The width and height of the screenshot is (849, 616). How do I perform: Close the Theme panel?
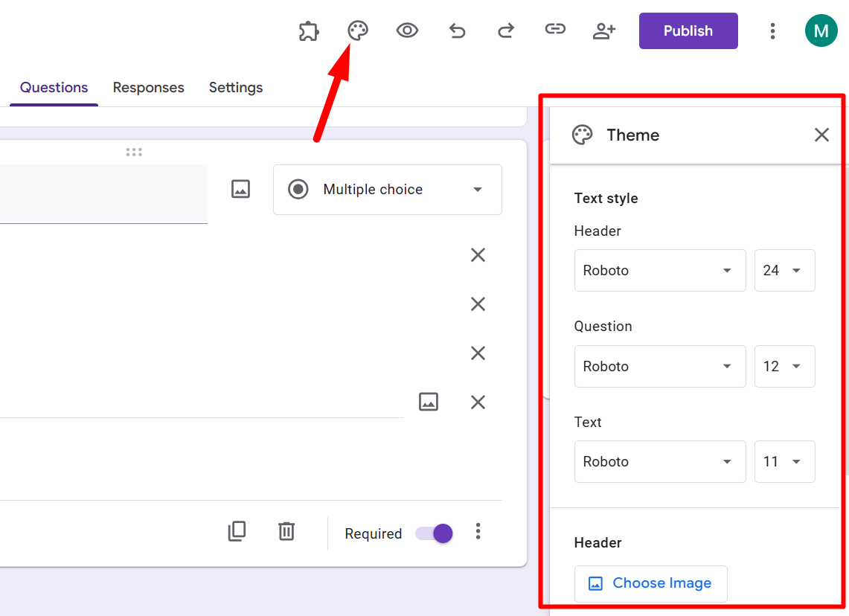821,135
